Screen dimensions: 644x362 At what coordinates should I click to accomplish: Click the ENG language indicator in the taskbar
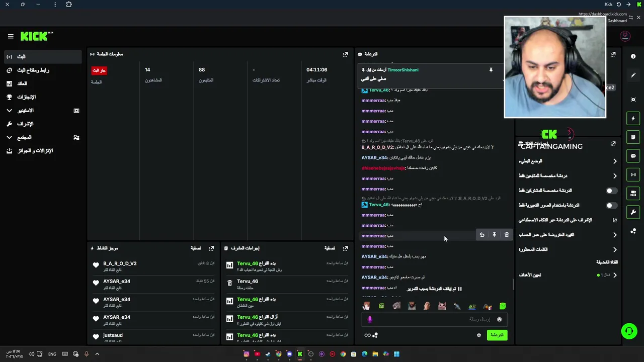(52, 354)
